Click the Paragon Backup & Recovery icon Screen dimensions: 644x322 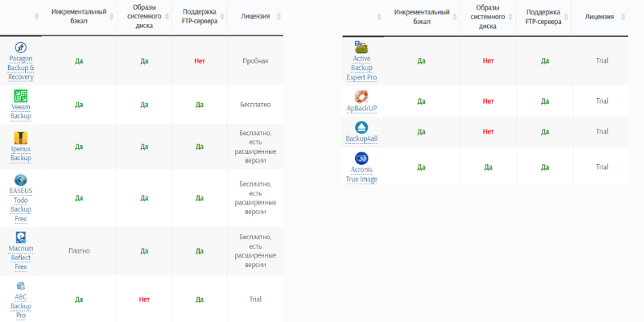(x=21, y=47)
